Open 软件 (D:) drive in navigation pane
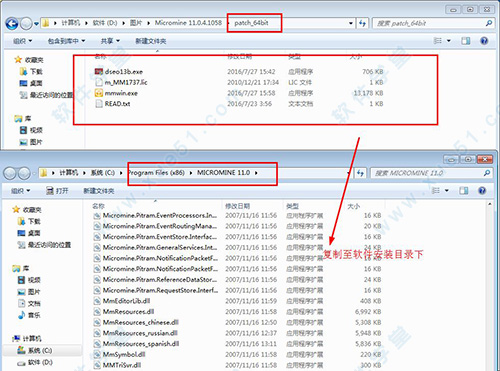The width and height of the screenshot is (500, 371). click(x=35, y=362)
